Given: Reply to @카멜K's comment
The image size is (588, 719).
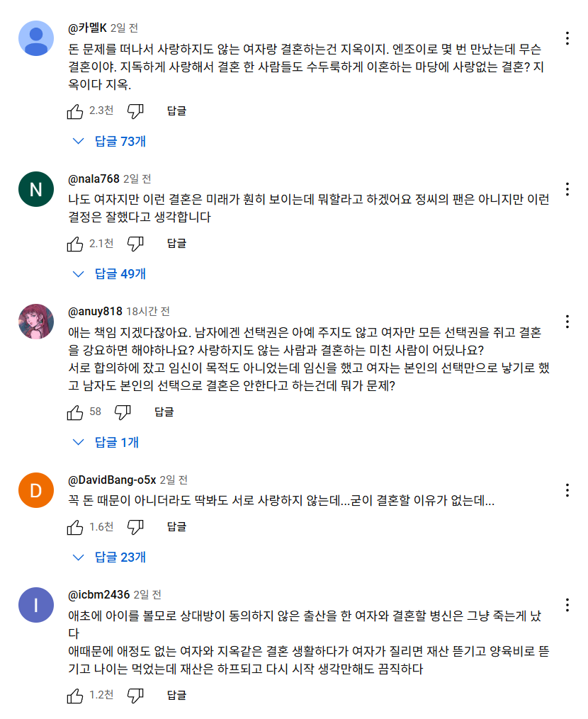Looking at the screenshot, I should pos(176,111).
